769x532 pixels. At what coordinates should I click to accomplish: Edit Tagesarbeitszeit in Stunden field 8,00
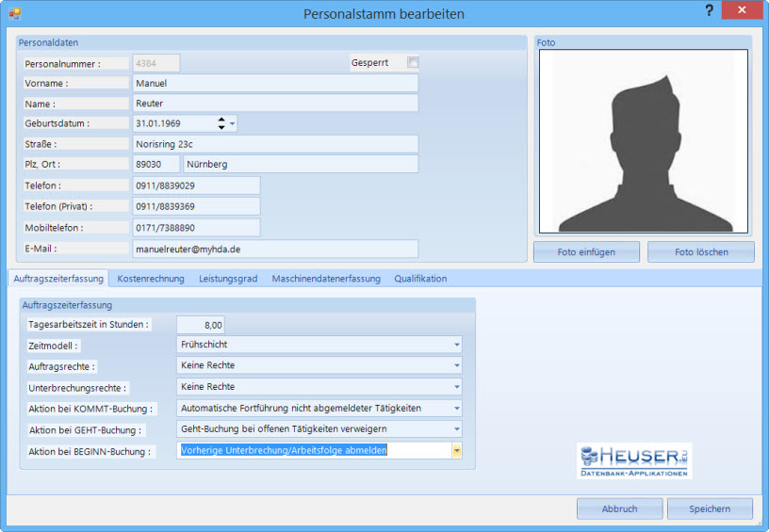[201, 325]
